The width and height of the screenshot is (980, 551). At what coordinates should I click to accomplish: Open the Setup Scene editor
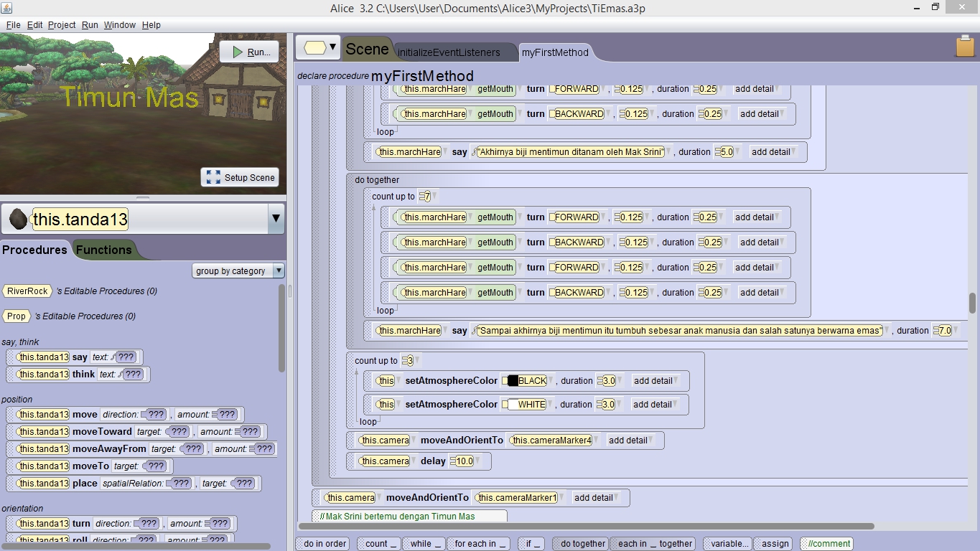(x=240, y=177)
